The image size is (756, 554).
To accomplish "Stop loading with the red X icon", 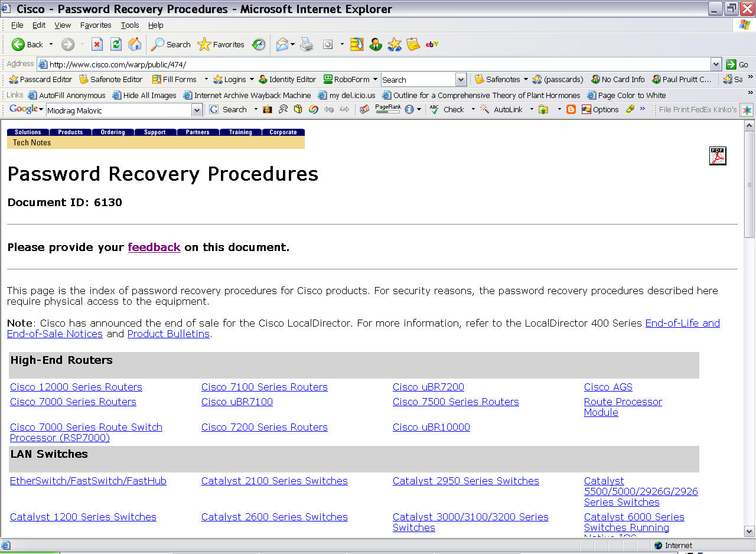I will pyautogui.click(x=97, y=44).
